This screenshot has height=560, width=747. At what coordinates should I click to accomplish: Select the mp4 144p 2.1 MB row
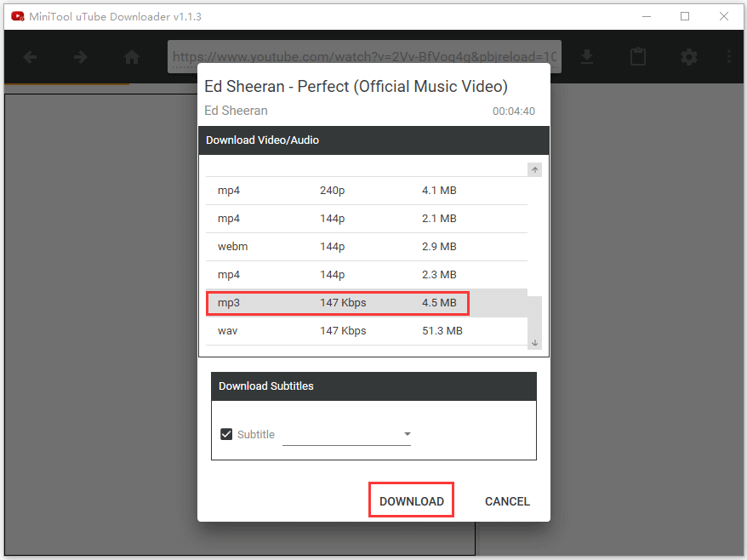(367, 219)
